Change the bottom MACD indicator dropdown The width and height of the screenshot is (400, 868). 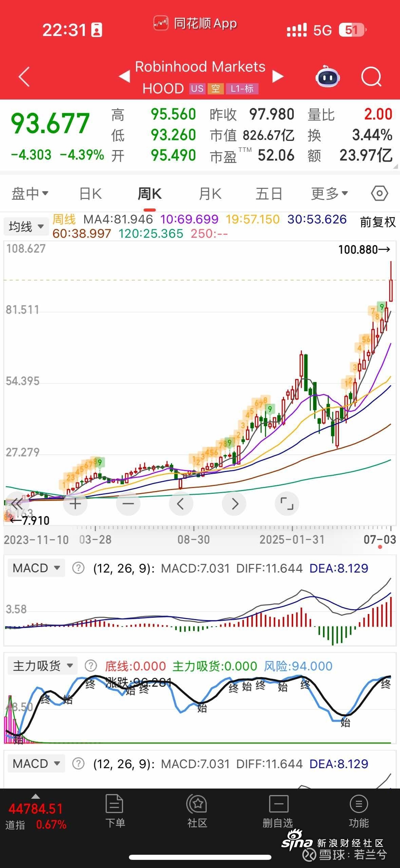(x=36, y=763)
